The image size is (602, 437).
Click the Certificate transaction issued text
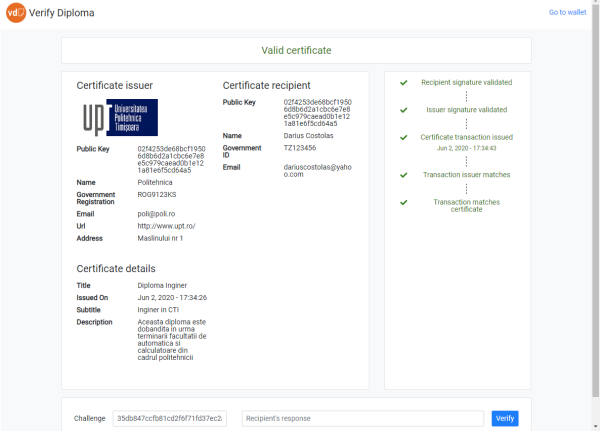[x=466, y=137]
